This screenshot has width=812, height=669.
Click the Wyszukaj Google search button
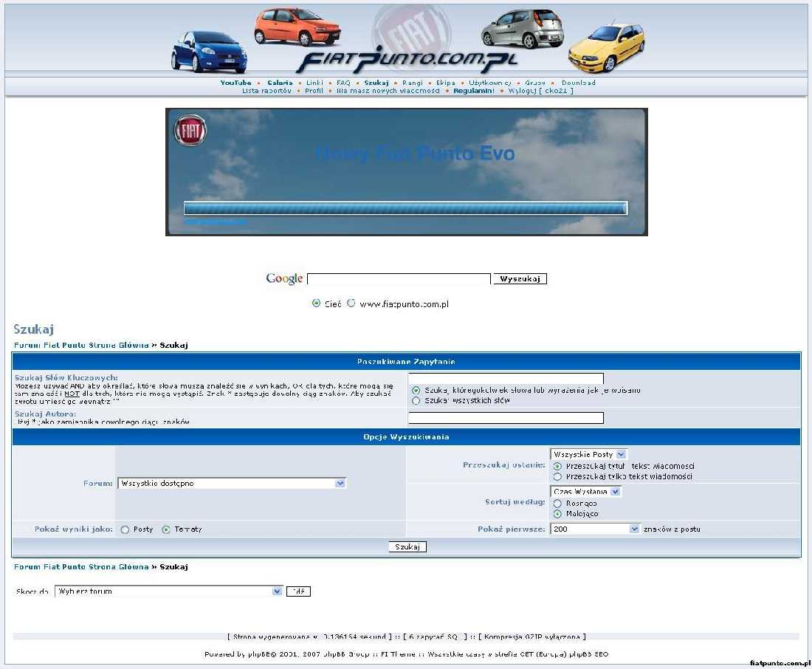[x=520, y=279]
